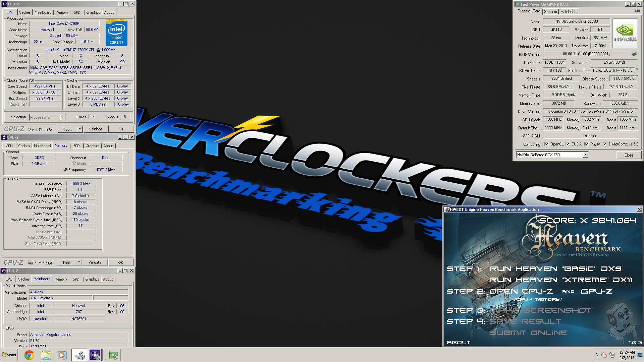The height and width of the screenshot is (362, 644).
Task: Click Submit Online in Heaven app
Action: [528, 333]
